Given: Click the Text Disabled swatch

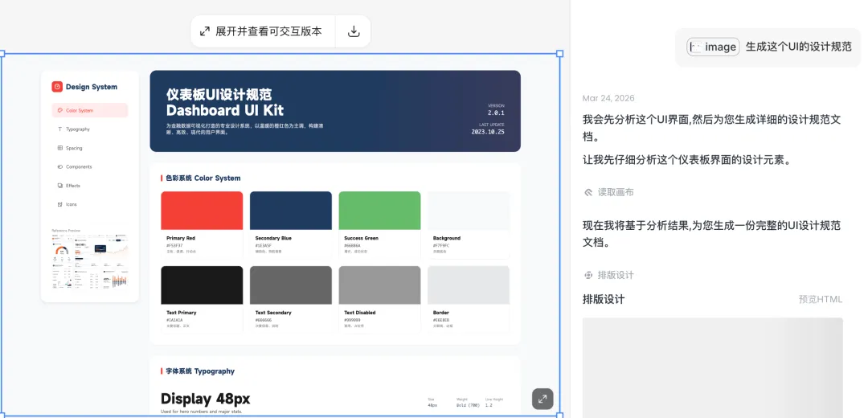Looking at the screenshot, I should (379, 285).
